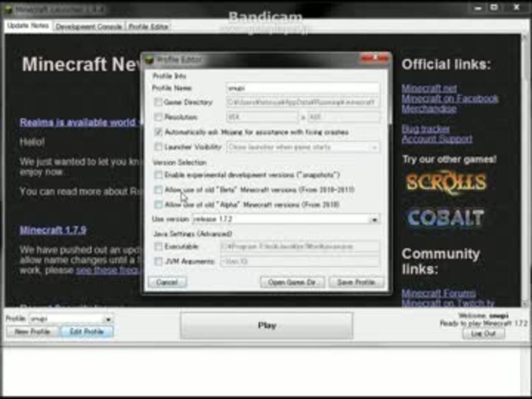Click the 'Official links:' heading
This screenshot has width=532, height=399.
446,64
